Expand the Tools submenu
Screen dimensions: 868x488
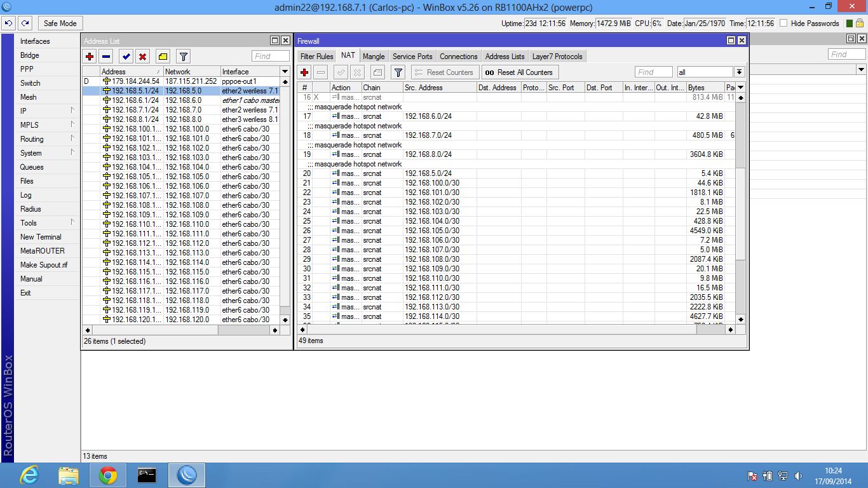click(x=47, y=223)
